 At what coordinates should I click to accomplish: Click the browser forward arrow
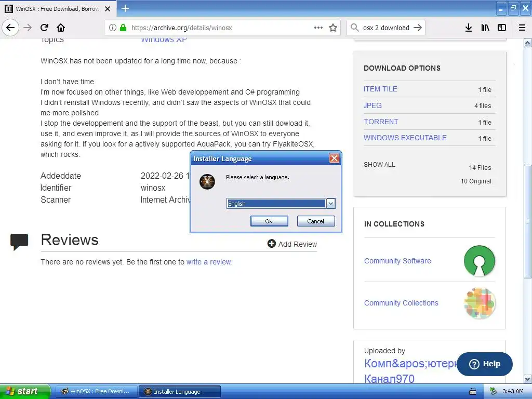click(28, 28)
